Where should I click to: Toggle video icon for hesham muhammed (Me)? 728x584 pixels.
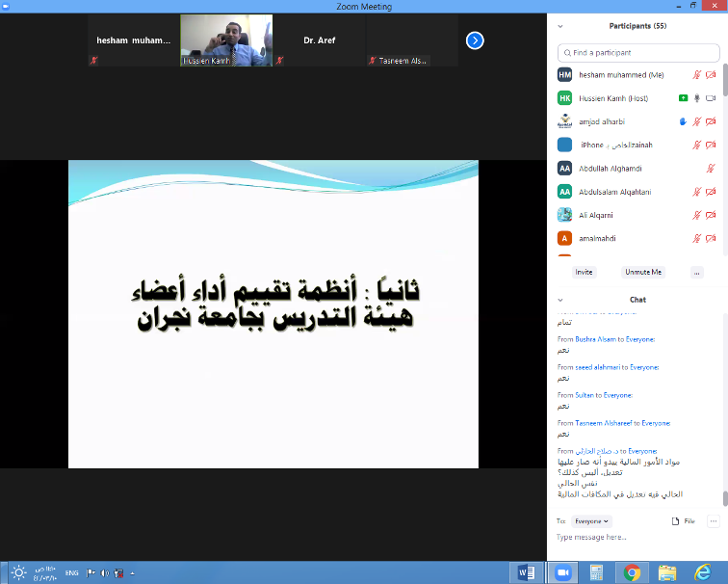point(711,75)
